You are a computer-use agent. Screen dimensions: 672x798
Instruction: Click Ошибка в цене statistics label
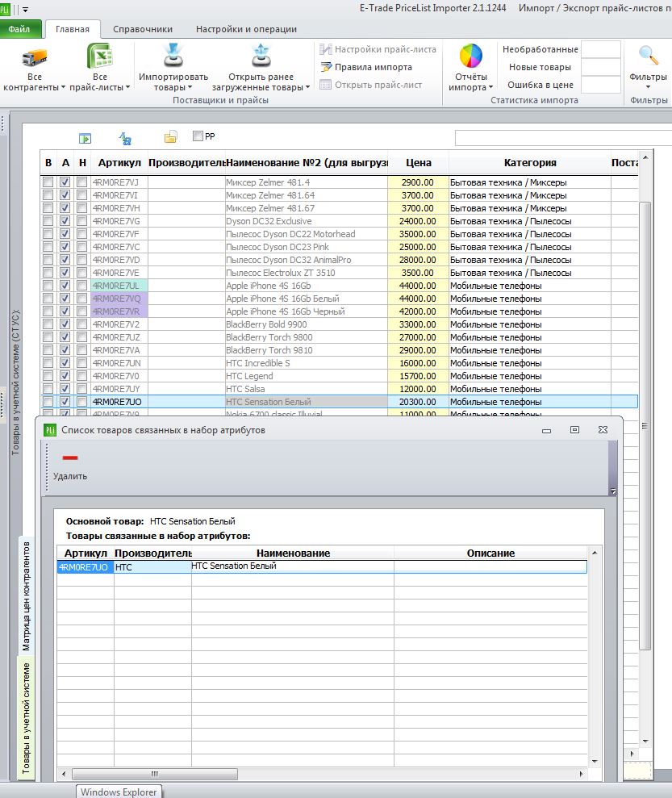point(541,85)
